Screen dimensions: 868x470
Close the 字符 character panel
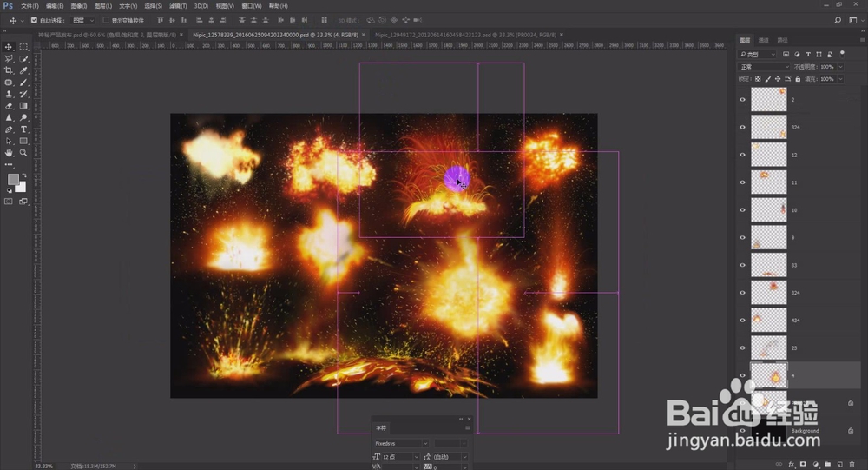(x=469, y=419)
